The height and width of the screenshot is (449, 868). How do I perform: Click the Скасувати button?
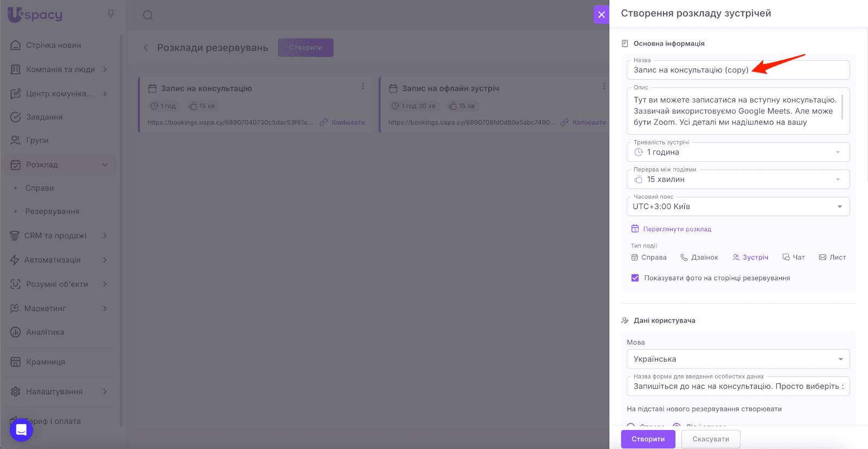coord(711,439)
